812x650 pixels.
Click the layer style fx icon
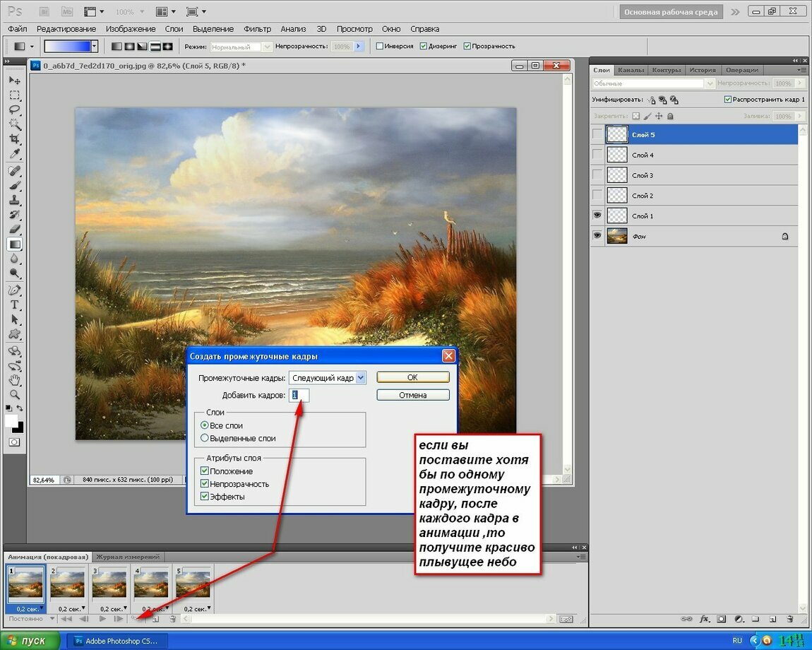[x=704, y=619]
